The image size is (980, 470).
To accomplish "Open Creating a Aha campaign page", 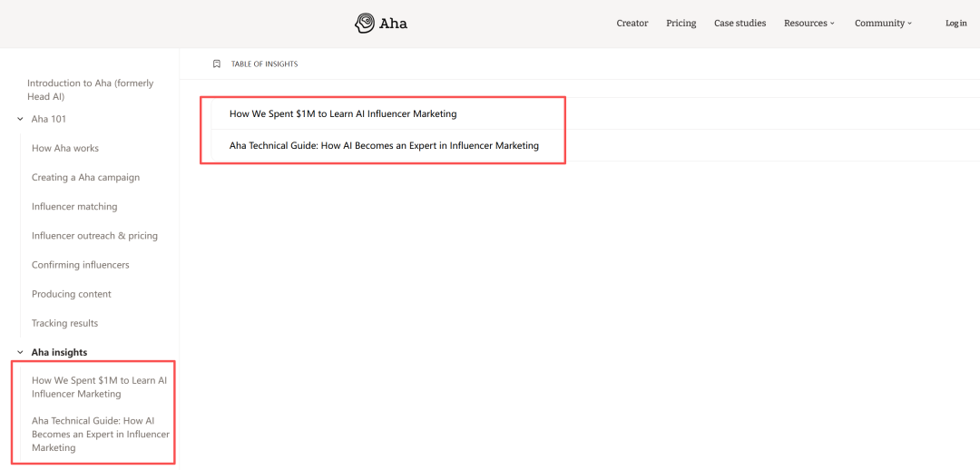I will tap(85, 177).
